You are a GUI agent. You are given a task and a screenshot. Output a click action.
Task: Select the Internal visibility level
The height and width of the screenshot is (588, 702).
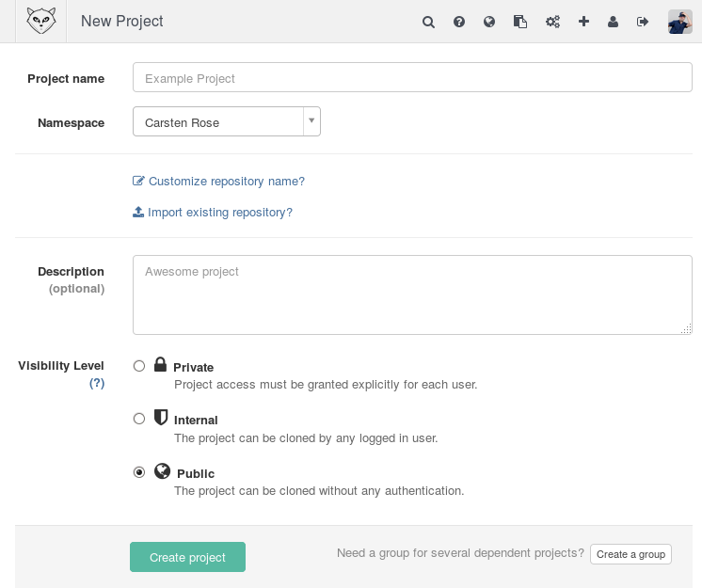point(139,419)
